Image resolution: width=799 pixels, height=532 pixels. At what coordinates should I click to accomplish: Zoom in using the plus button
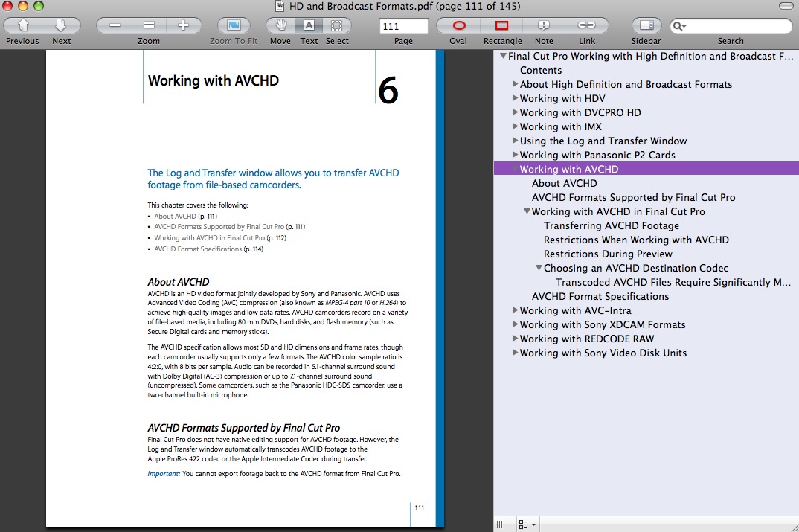(x=184, y=25)
